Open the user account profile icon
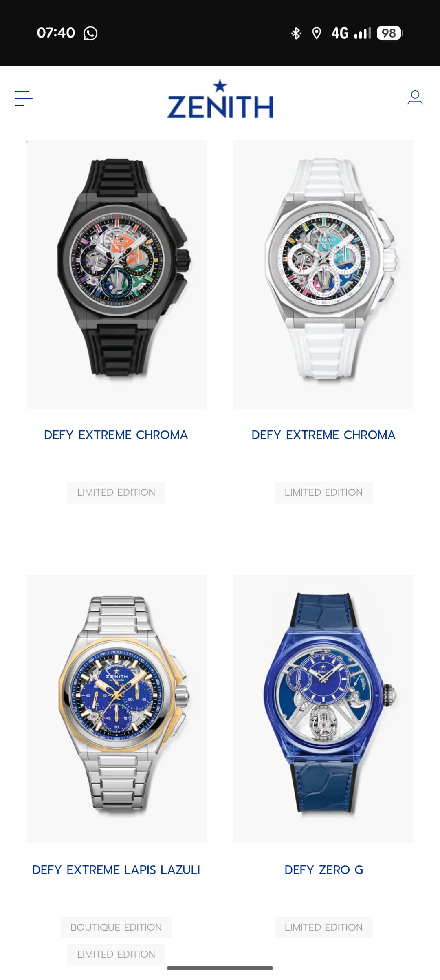Screen dimensions: 440x980 point(415,98)
